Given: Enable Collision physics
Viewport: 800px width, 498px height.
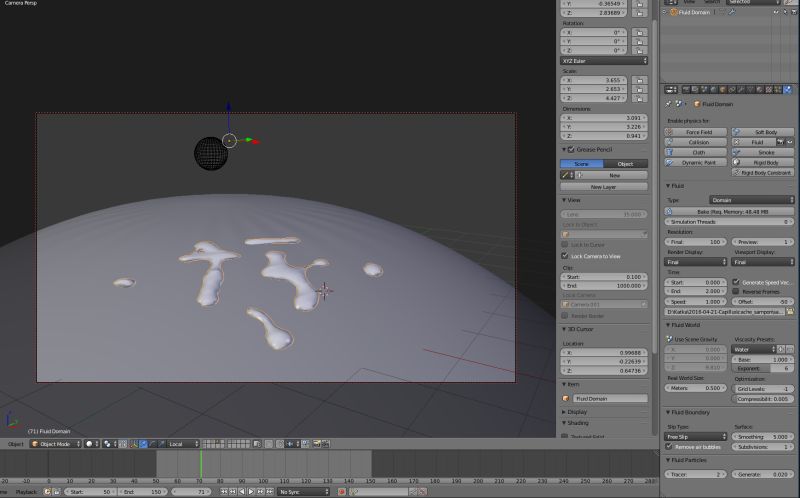Looking at the screenshot, I should coord(696,142).
